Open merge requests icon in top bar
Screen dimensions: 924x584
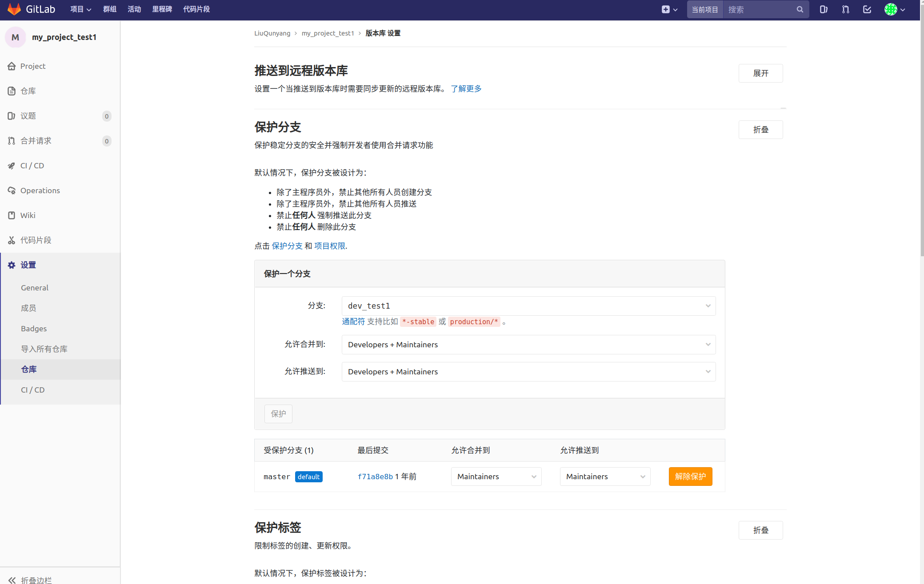[845, 9]
